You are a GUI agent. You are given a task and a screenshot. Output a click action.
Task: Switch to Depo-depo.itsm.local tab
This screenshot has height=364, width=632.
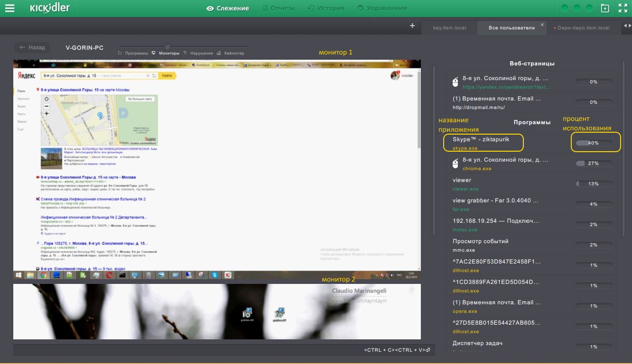click(583, 28)
